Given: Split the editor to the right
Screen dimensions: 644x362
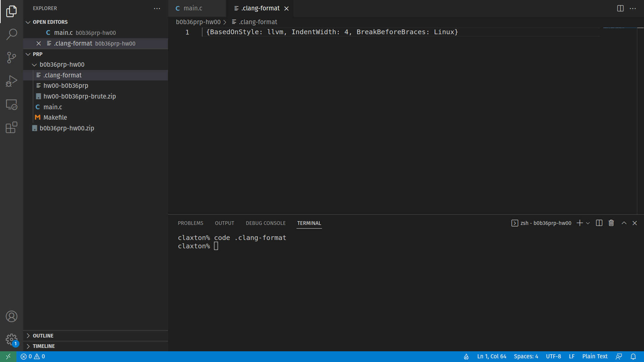Looking at the screenshot, I should coord(620,8).
